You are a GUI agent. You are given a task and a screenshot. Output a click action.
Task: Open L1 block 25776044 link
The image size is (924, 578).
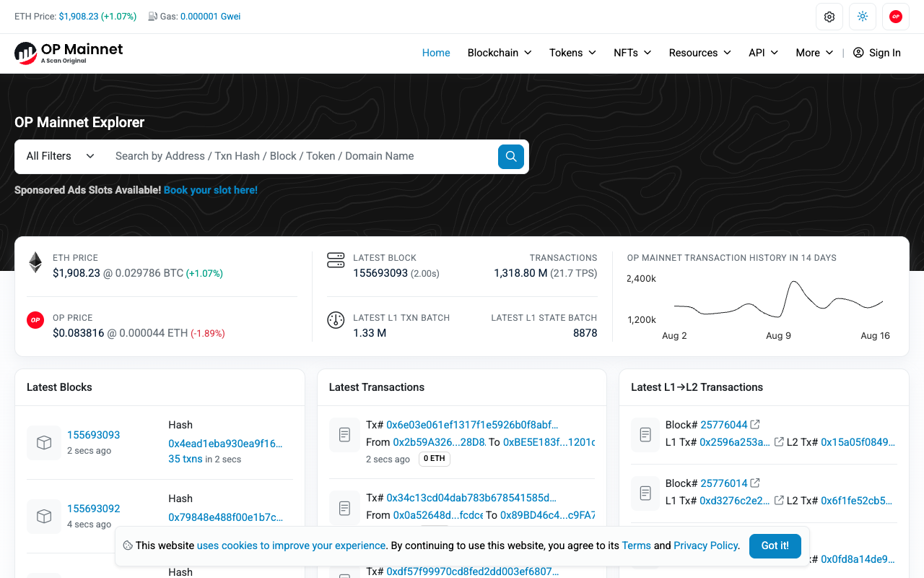[x=724, y=425]
